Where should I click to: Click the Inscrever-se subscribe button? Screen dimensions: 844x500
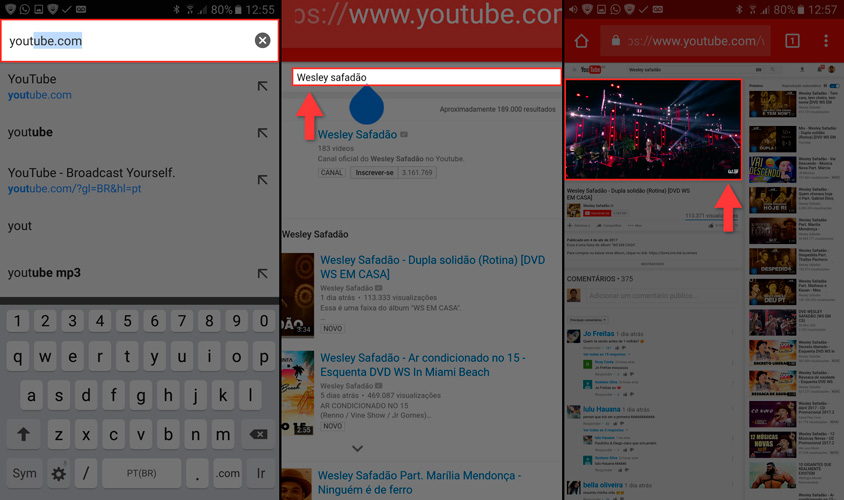click(372, 172)
